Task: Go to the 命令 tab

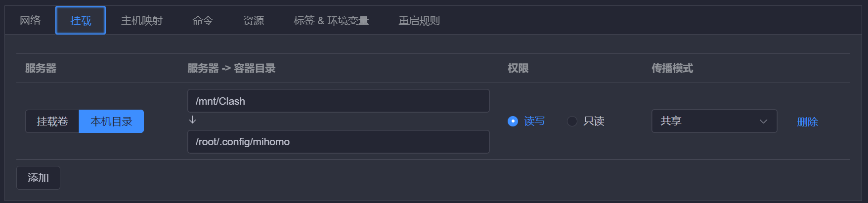Action: pyautogui.click(x=203, y=20)
